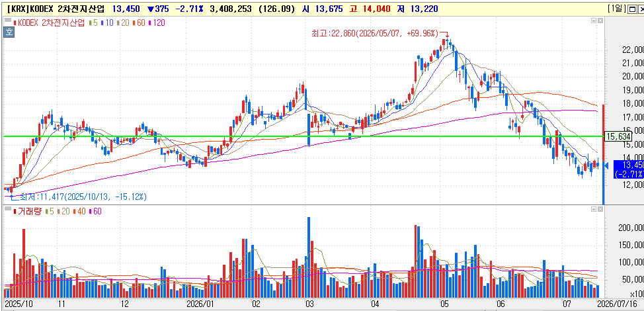Close the 거래량 volume pane

600,209
